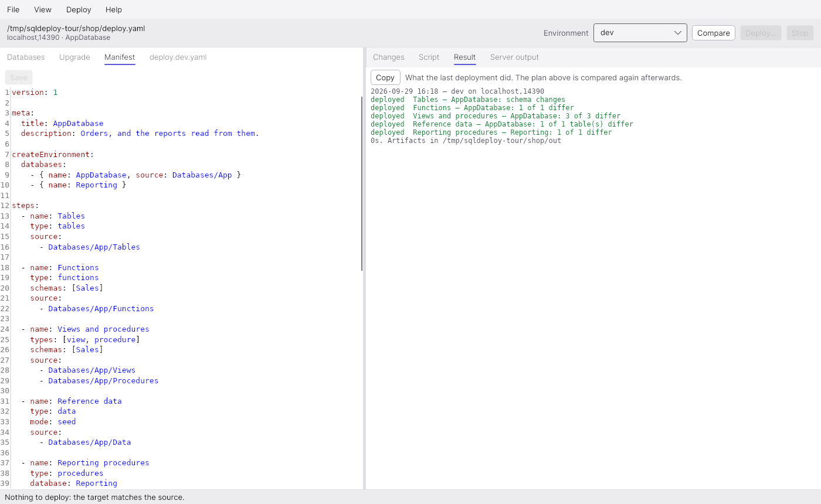Click the 'createEnvironment:' line
The height and width of the screenshot is (504, 821).
[53, 155]
